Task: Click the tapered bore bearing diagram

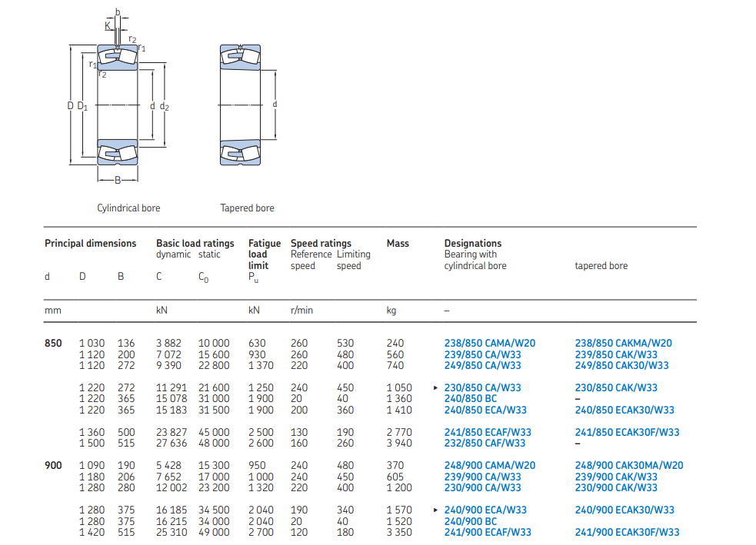Action: 248,105
